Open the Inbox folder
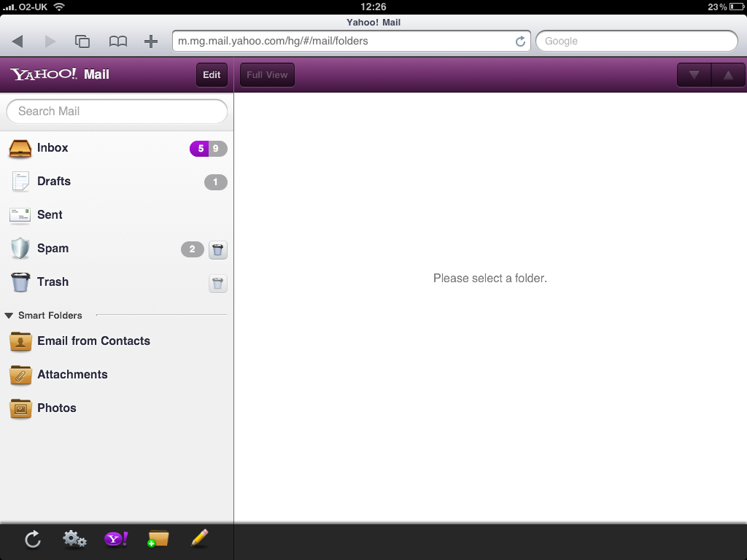Screen dimensions: 747x560 pos(117,148)
